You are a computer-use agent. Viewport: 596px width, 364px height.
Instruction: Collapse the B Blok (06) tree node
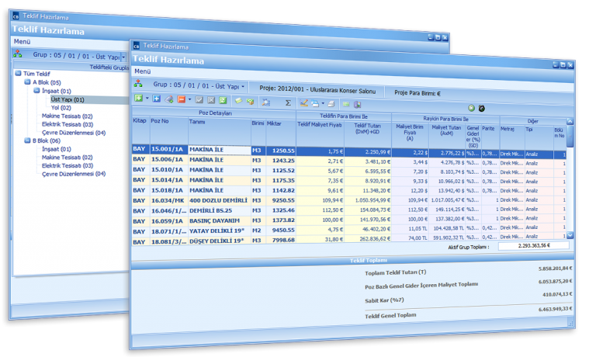(x=26, y=140)
